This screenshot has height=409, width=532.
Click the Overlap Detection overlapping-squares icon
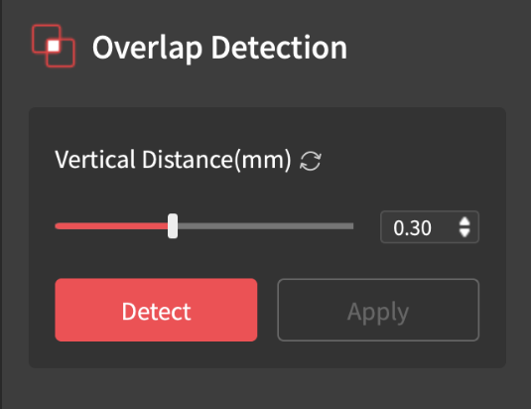pos(54,46)
